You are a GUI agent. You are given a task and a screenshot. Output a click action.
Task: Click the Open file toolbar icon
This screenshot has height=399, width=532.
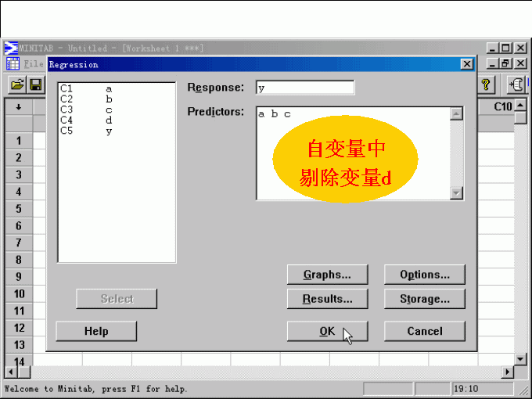tap(16, 84)
